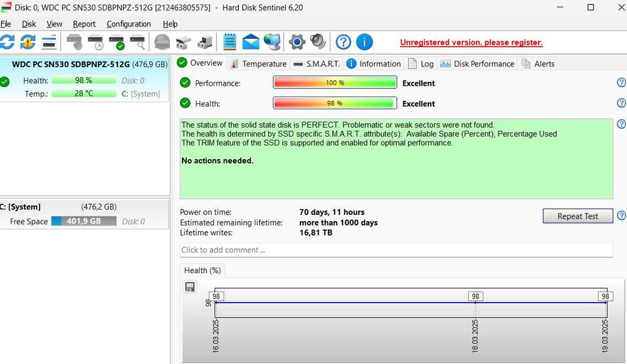627x364 pixels.
Task: Maximize the Hard Disk Sentinel window
Action: (591, 7)
